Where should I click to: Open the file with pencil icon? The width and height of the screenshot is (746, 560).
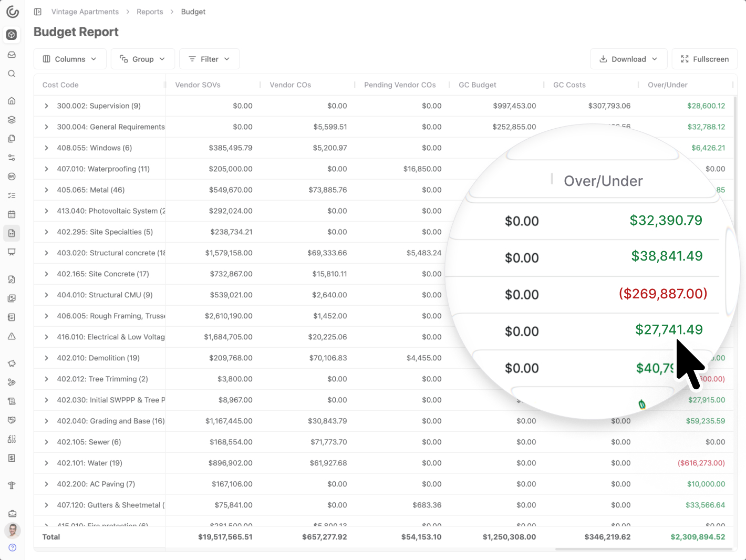12,279
